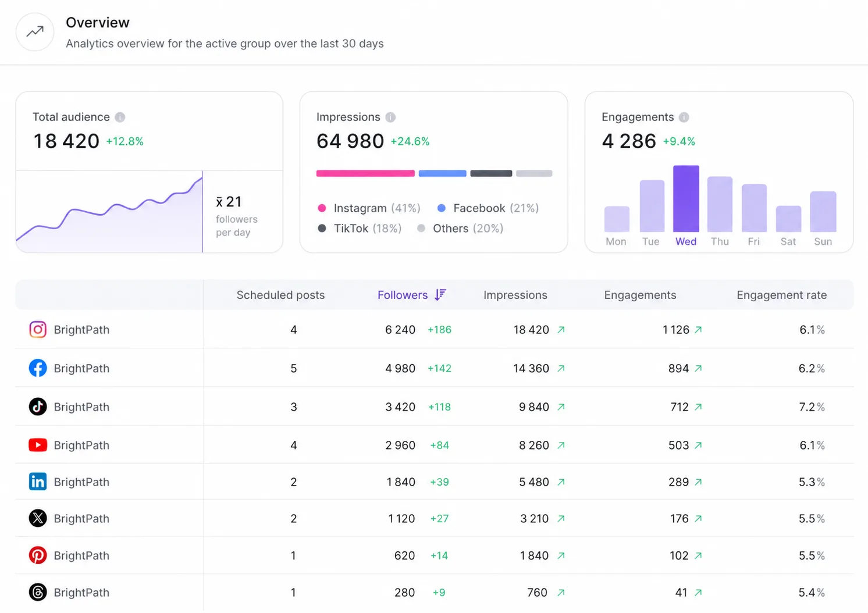Click the +142 follower gain value
Image resolution: width=868 pixels, height=613 pixels.
point(439,368)
